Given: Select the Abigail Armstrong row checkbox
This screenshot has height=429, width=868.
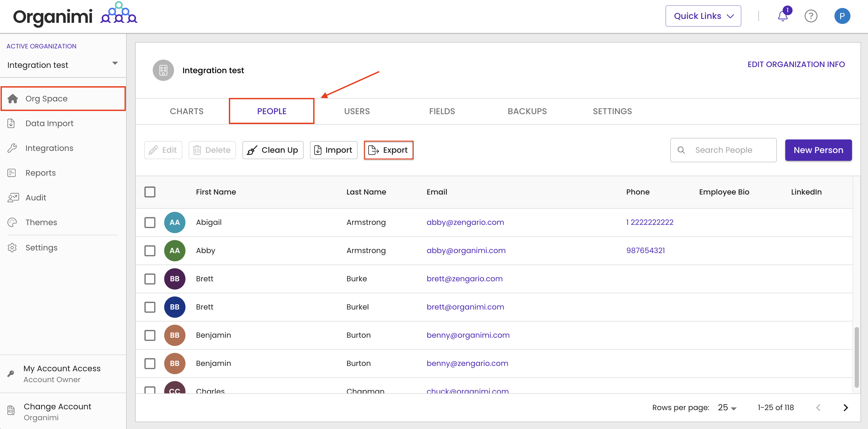Looking at the screenshot, I should (x=150, y=222).
